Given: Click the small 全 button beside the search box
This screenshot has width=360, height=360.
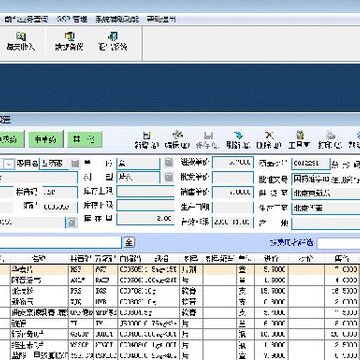Looking at the screenshot, I should (129, 242).
